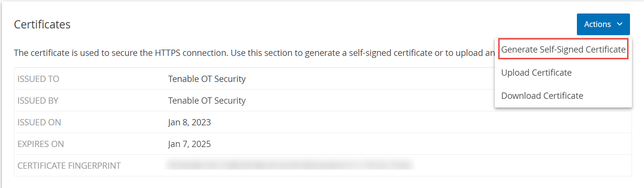Select the EXPIRES ON field label

(x=41, y=144)
